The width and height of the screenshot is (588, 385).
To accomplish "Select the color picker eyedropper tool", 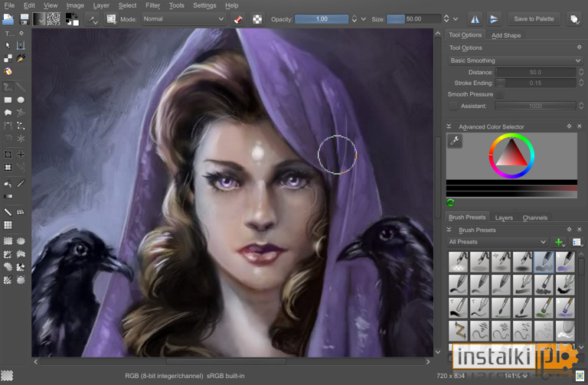I will click(21, 184).
